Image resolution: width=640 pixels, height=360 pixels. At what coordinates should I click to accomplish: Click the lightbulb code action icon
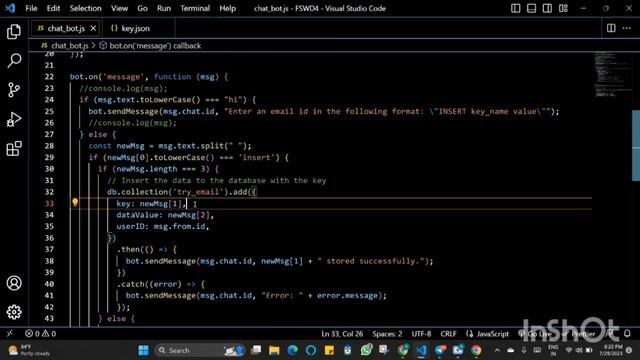[75, 202]
